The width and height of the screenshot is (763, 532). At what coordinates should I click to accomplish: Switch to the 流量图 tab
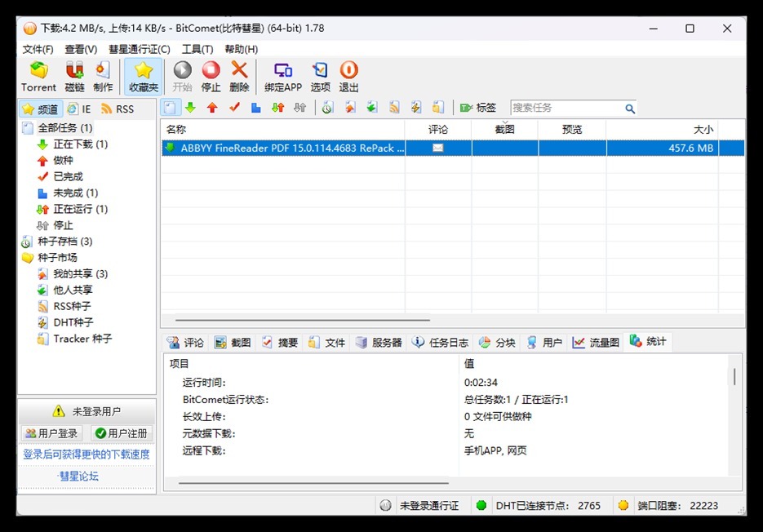point(596,343)
